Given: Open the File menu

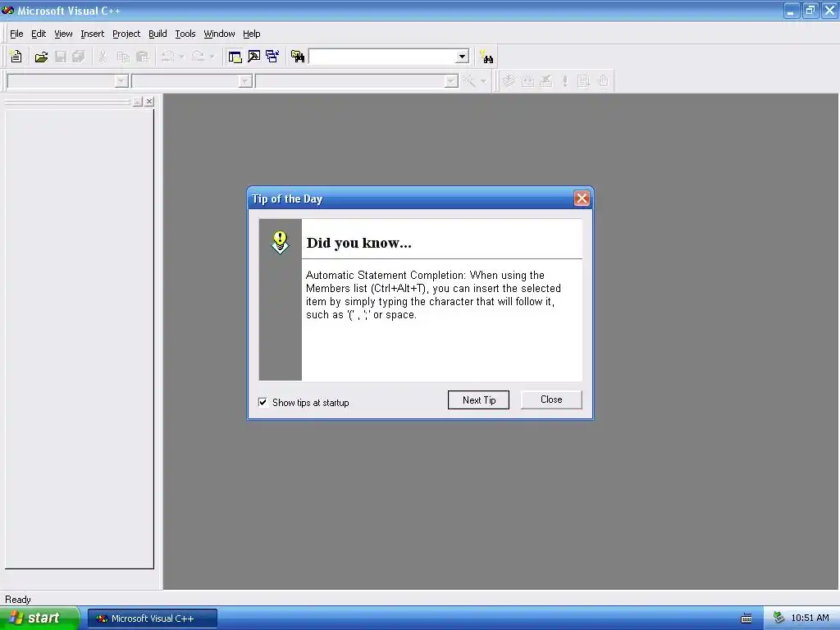Looking at the screenshot, I should 16,34.
